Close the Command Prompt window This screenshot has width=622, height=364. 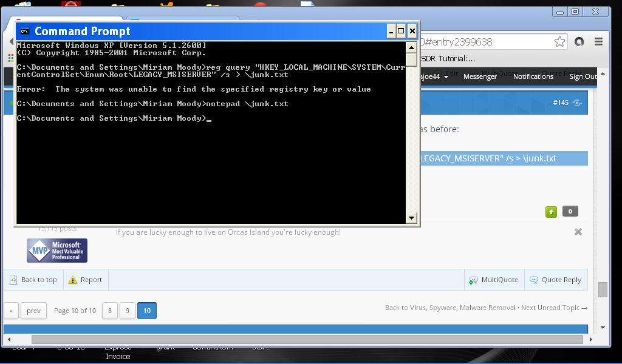[412, 31]
